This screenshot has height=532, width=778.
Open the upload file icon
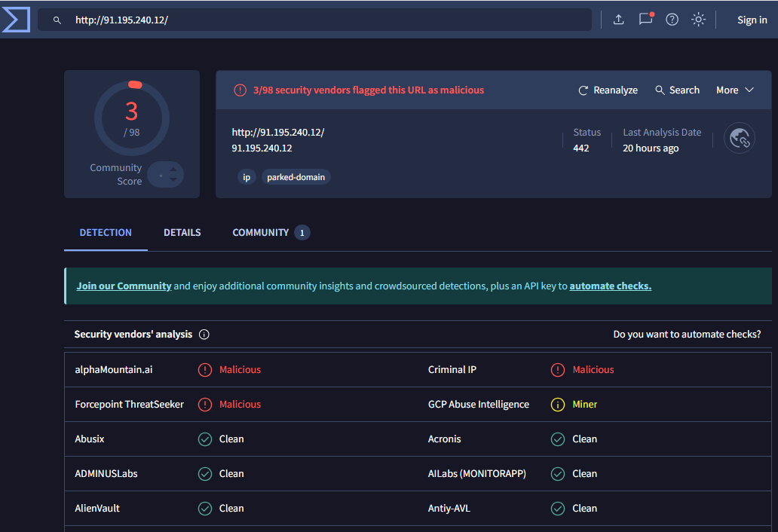(x=618, y=20)
